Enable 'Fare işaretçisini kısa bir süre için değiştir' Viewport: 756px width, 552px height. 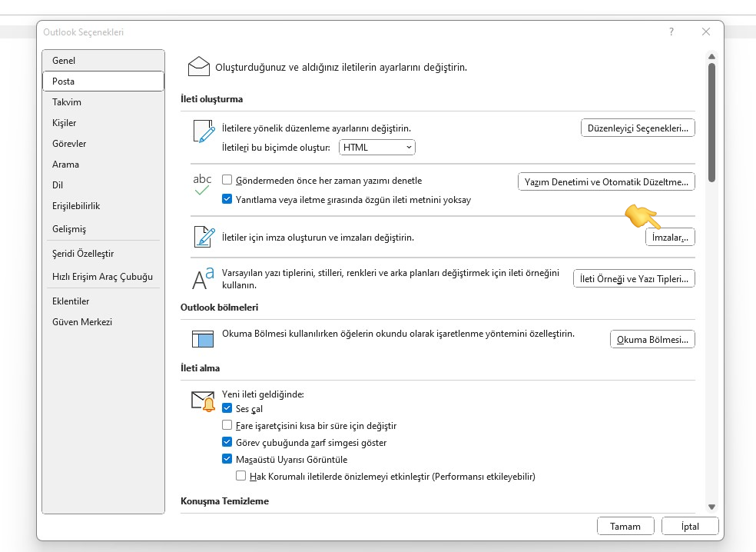227,425
